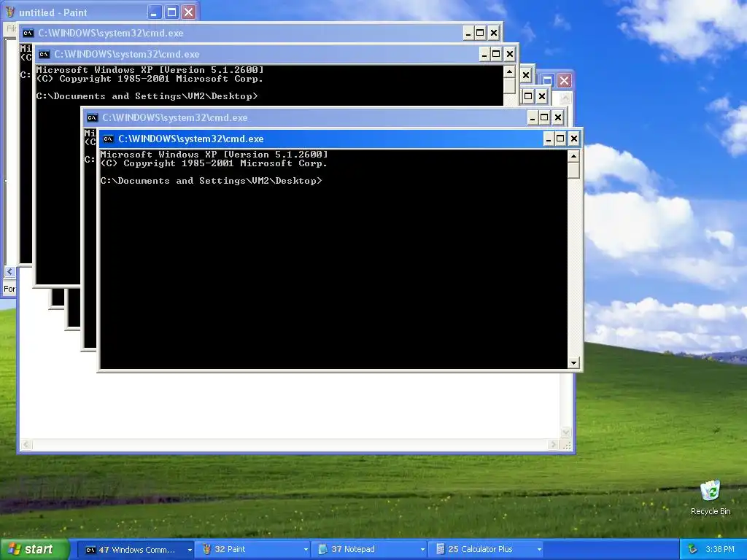Click the 3:38 PM taskbar clock
The image size is (747, 560).
click(x=720, y=549)
